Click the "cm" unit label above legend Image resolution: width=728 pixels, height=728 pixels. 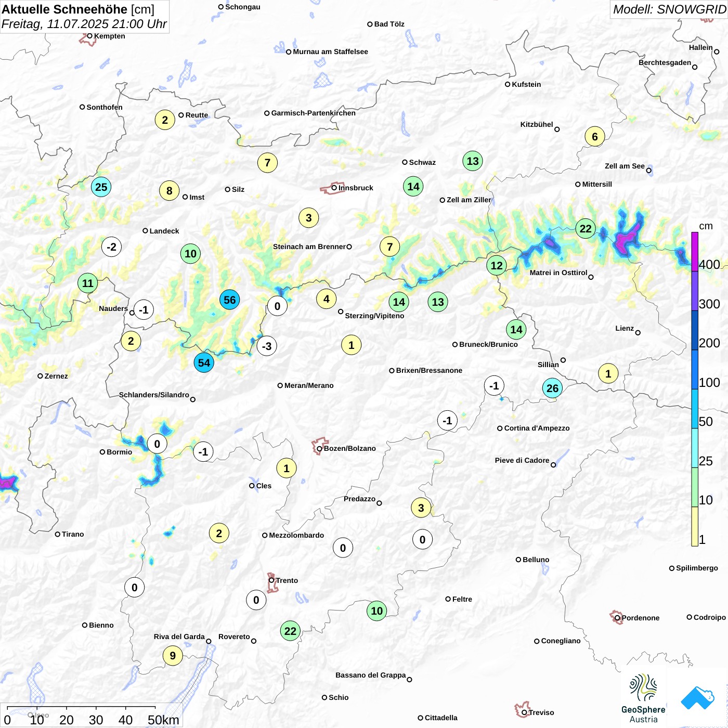pyautogui.click(x=706, y=226)
